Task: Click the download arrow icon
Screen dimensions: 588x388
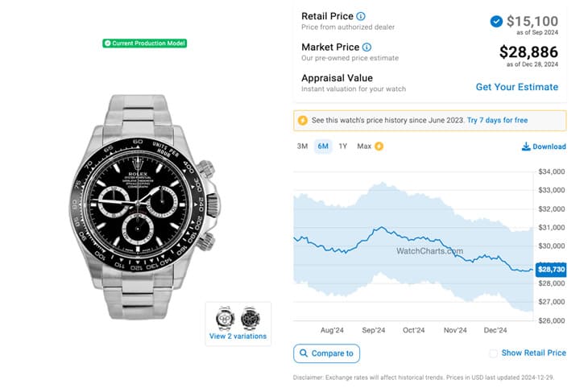Action: 526,147
